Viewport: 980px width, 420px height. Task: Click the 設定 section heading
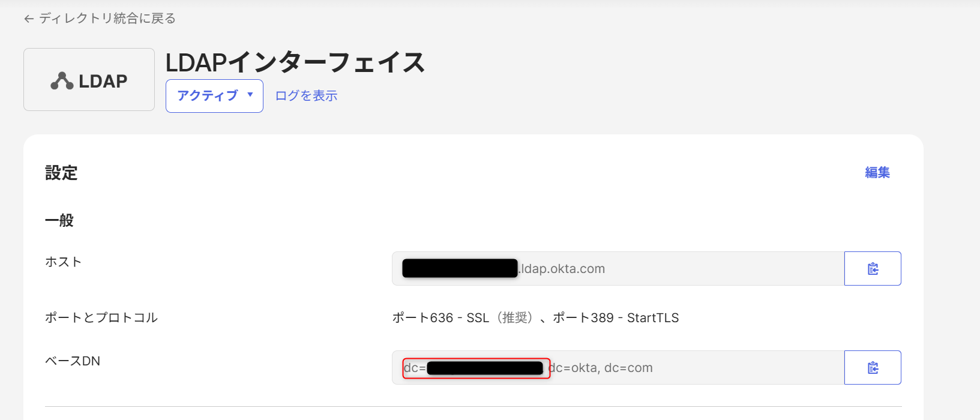click(61, 173)
